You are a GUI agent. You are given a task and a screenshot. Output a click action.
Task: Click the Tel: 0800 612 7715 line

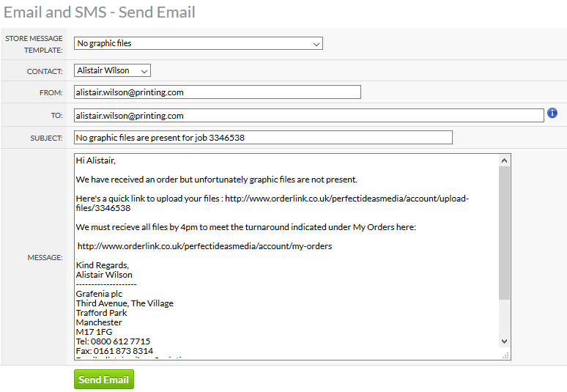pyautogui.click(x=114, y=341)
